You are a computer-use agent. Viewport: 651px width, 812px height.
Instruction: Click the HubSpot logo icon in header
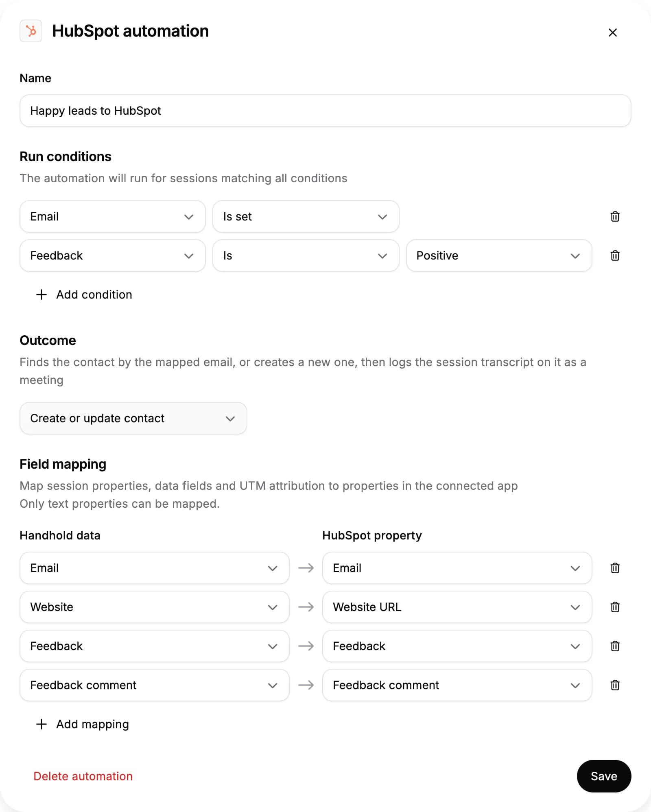pos(31,31)
